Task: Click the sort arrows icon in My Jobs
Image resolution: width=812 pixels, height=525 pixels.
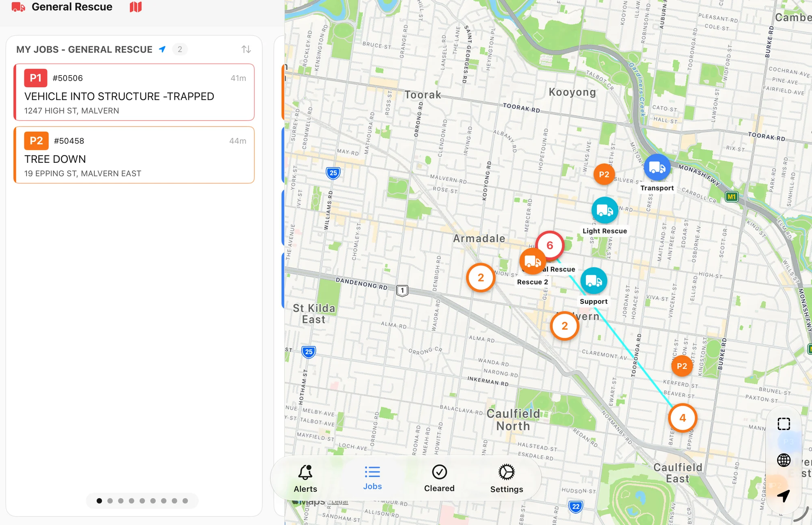Action: pos(246,49)
